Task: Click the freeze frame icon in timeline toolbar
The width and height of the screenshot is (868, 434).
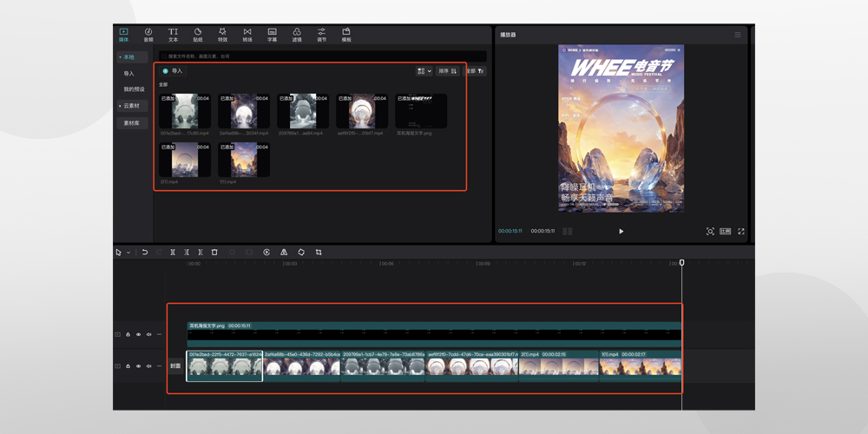Action: click(249, 253)
